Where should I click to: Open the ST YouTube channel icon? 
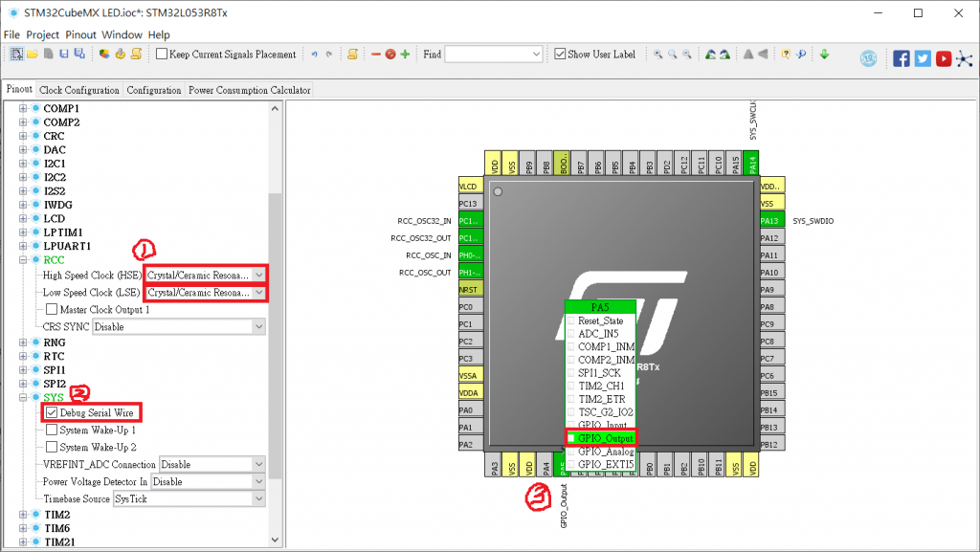click(x=944, y=58)
